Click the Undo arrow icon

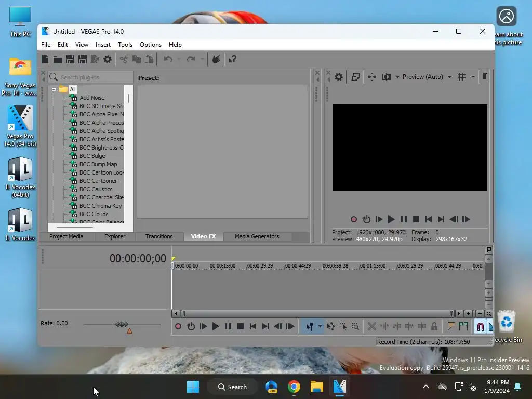(168, 59)
